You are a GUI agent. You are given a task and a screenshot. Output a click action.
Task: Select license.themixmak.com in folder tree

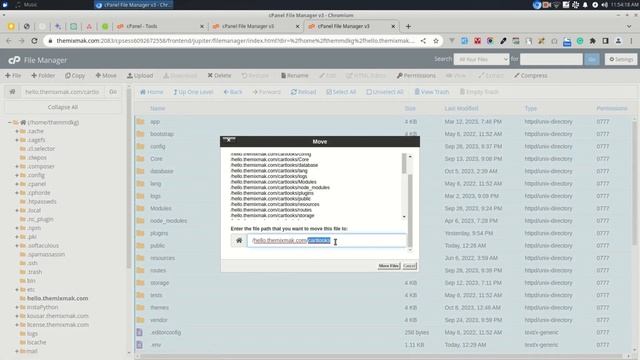[x=58, y=325]
